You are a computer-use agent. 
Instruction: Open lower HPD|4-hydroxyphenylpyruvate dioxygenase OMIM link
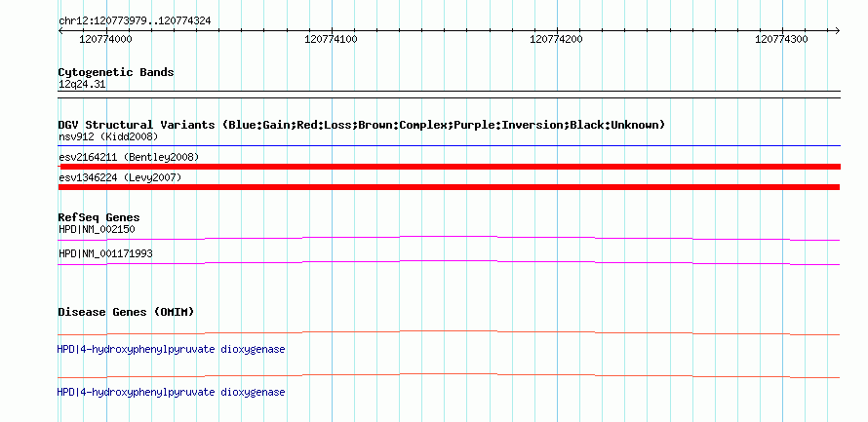(171, 392)
